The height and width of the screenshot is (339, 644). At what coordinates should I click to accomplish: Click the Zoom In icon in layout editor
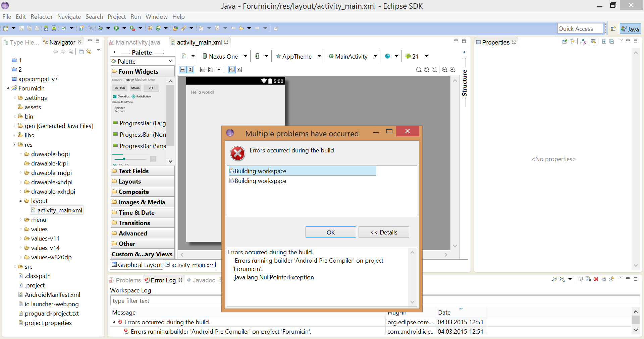(x=452, y=70)
